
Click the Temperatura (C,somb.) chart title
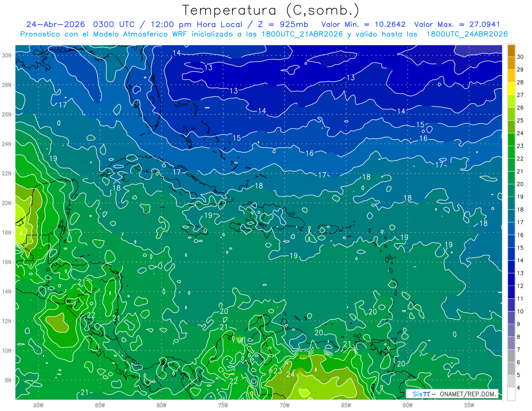[x=270, y=10]
